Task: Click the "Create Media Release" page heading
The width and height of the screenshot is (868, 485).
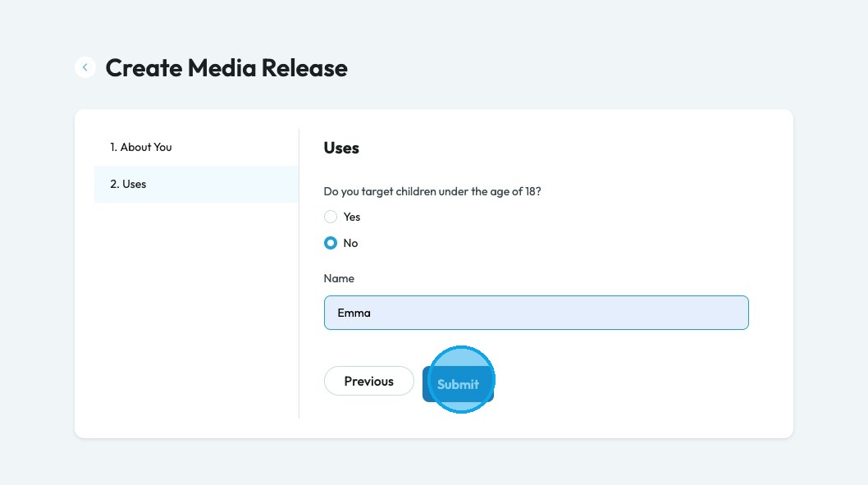Action: pos(226,67)
